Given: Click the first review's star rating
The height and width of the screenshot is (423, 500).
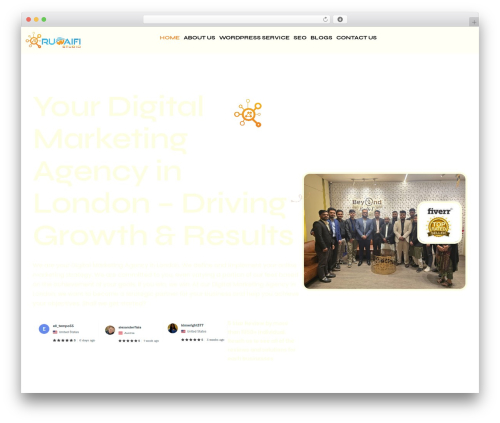Looking at the screenshot, I should [x=64, y=340].
